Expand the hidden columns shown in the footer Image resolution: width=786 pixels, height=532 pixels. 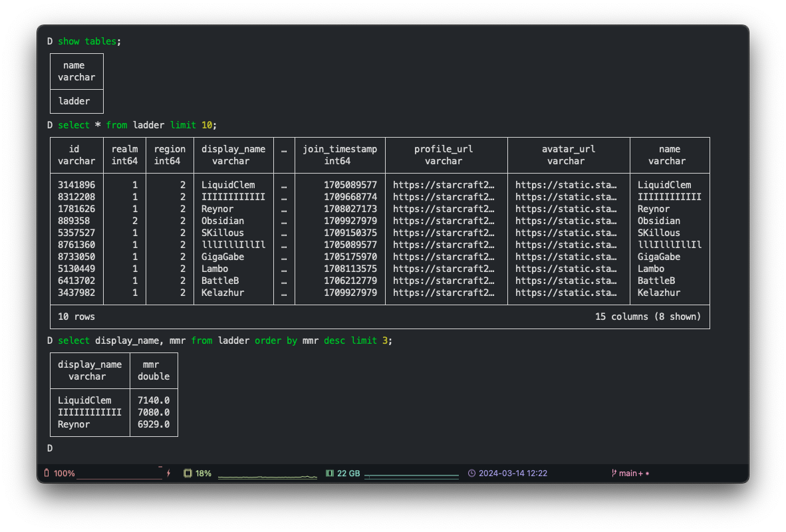coord(649,317)
